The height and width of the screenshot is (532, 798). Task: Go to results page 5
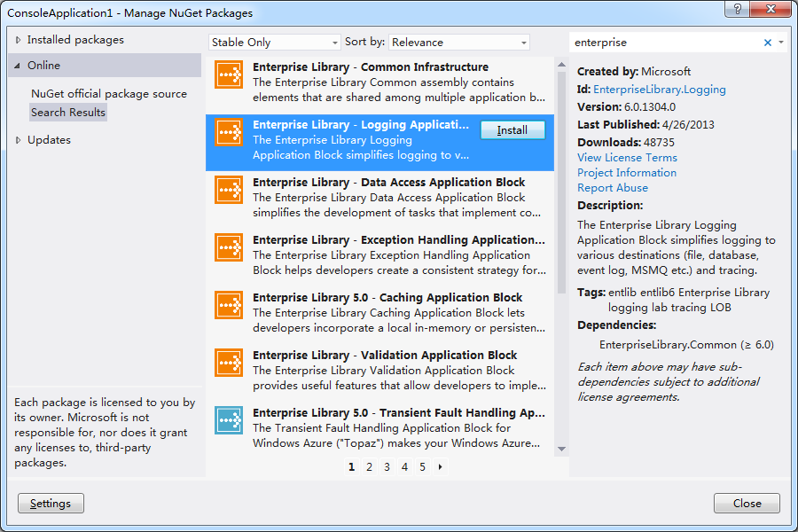pos(422,467)
